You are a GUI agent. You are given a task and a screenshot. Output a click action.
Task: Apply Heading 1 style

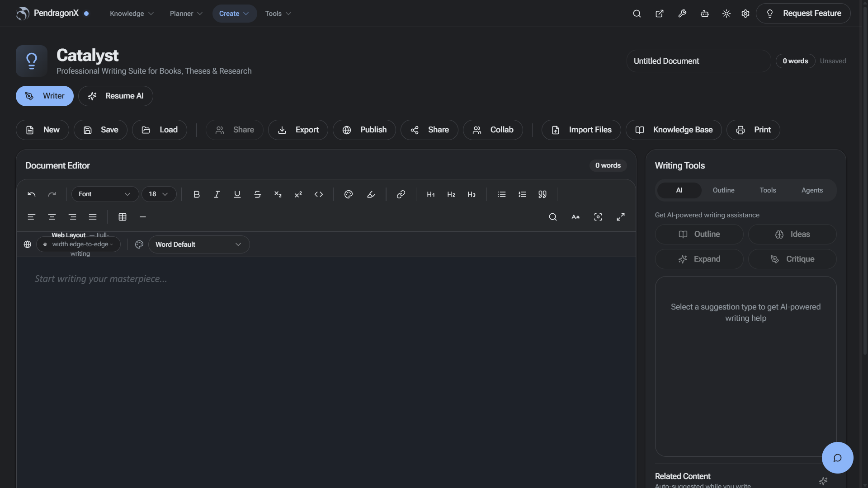point(431,194)
